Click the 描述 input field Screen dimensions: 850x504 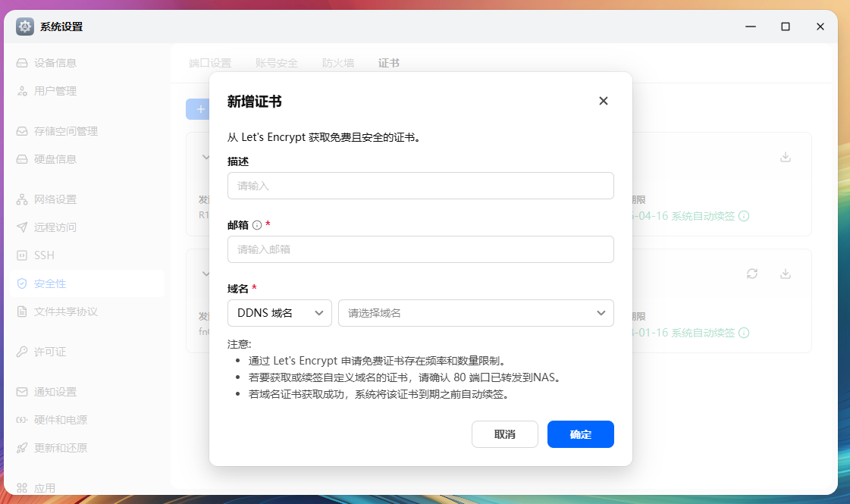(x=421, y=186)
